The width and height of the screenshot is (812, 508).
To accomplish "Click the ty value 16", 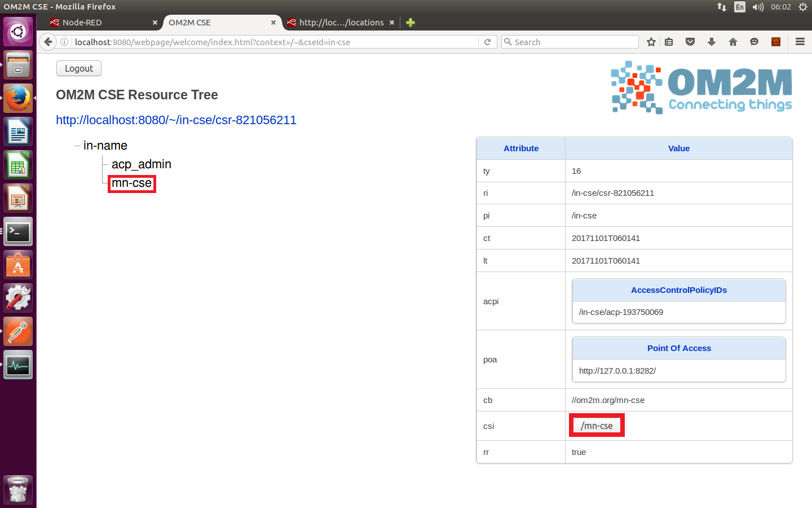I will tap(576, 171).
